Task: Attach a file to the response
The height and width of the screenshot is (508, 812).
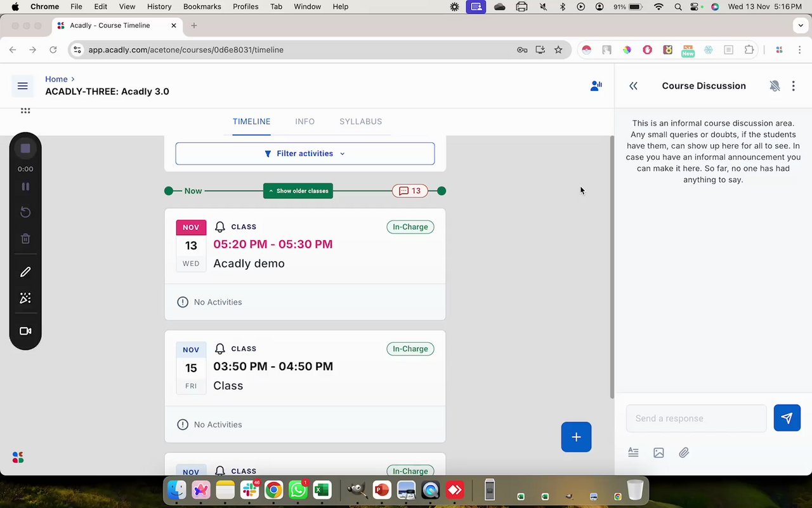Action: (684, 453)
